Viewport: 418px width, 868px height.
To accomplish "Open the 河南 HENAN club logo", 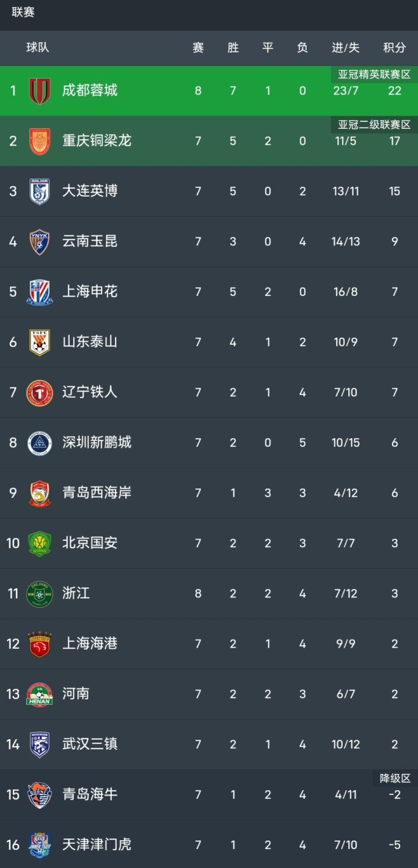I will click(x=39, y=694).
